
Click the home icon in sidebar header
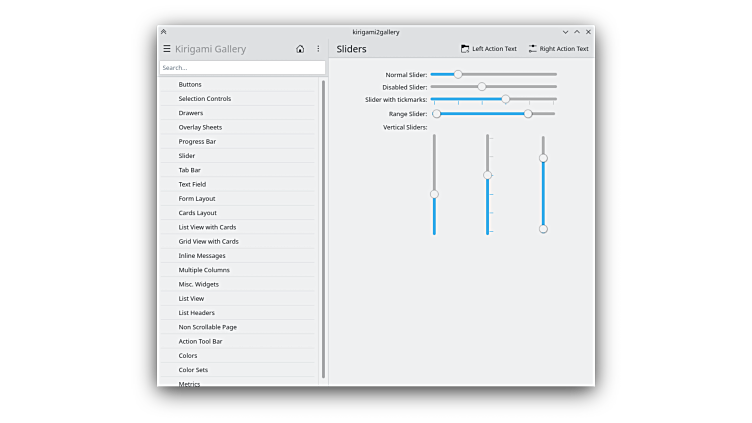click(300, 49)
